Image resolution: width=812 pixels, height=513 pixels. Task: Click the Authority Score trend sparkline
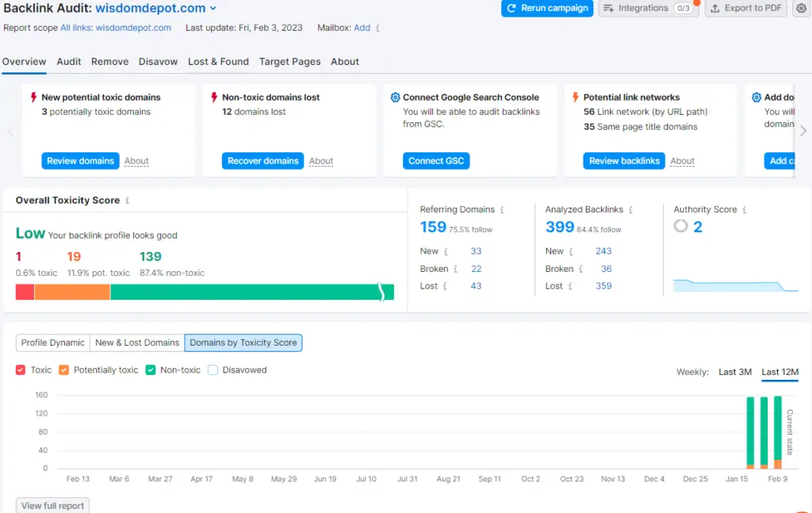[735, 285]
